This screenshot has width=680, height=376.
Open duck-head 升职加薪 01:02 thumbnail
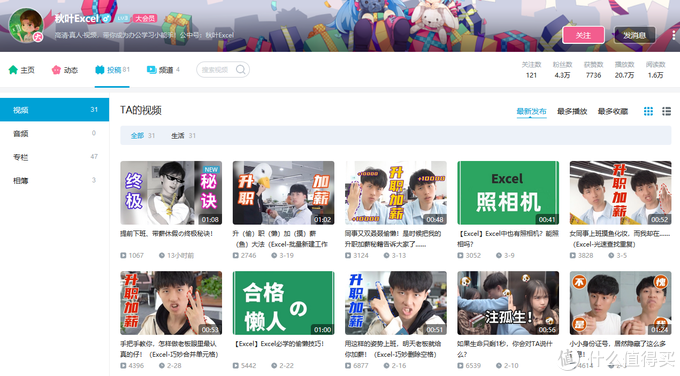click(283, 193)
